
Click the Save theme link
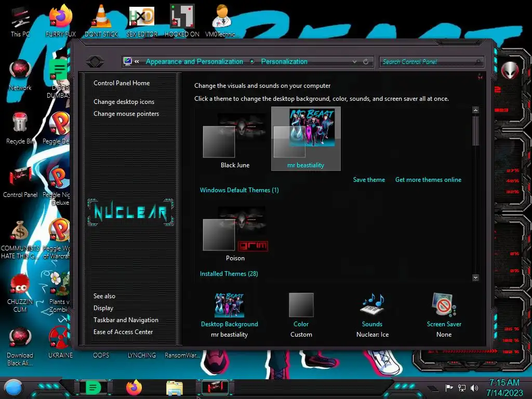pyautogui.click(x=369, y=180)
